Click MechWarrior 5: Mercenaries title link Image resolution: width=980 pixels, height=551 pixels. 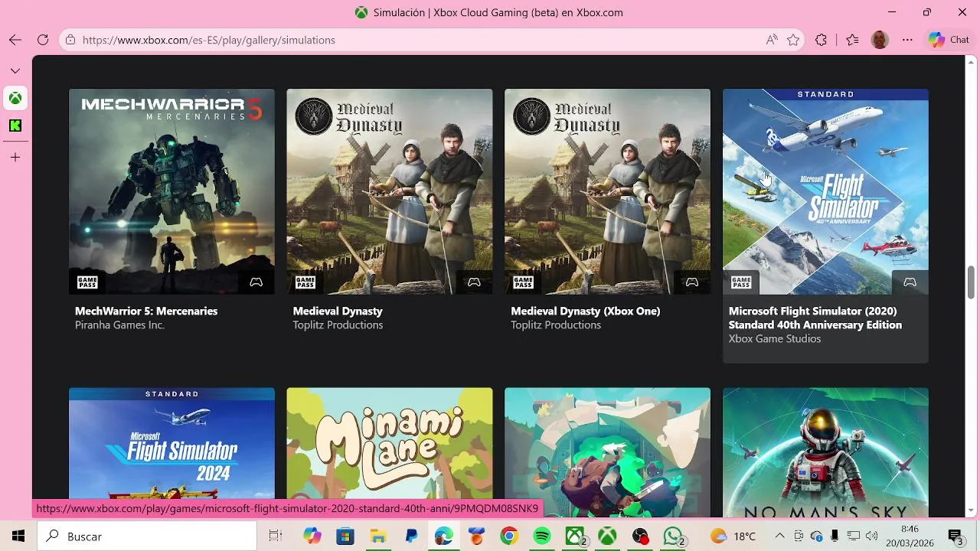[x=146, y=311]
